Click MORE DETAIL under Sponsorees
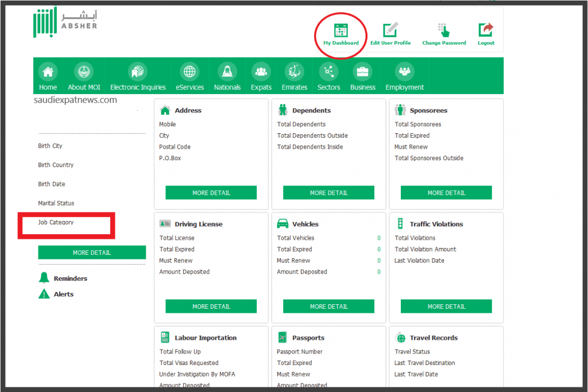 pos(446,193)
